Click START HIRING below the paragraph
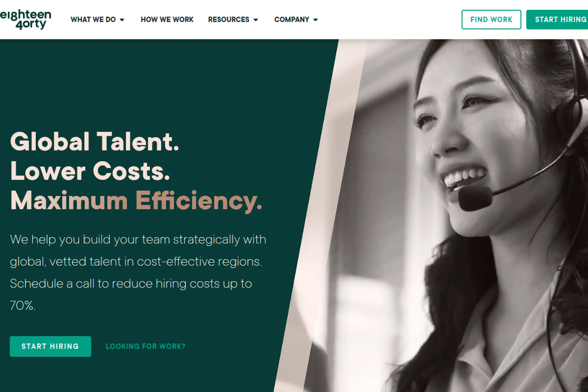Viewport: 588px width, 392px height. click(x=50, y=346)
